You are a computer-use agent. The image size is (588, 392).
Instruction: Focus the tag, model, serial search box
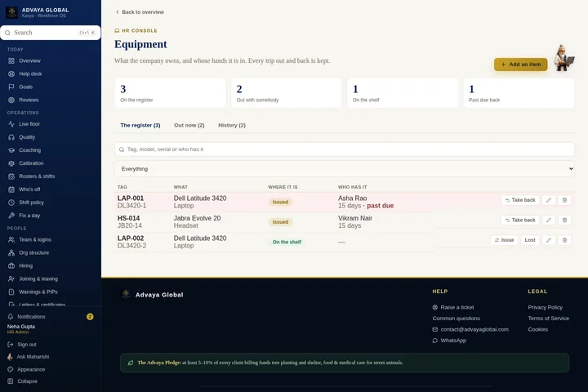345,149
